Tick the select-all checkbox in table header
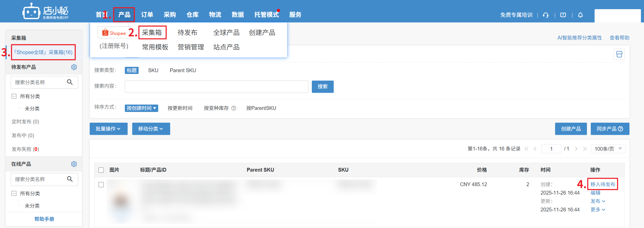This screenshot has width=644, height=228. point(101,170)
